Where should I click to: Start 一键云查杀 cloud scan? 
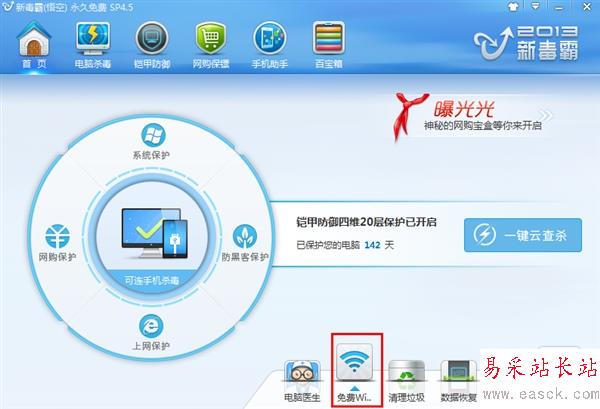pos(523,235)
